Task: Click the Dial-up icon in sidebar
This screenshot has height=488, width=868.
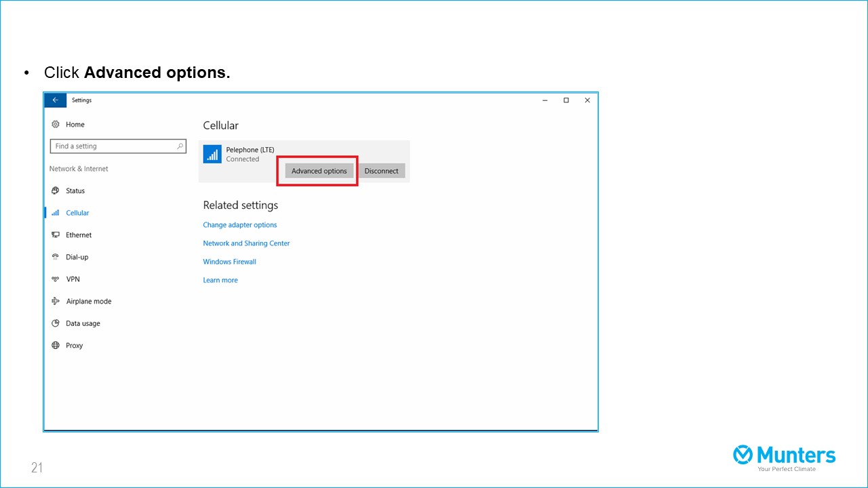Action: pos(56,258)
